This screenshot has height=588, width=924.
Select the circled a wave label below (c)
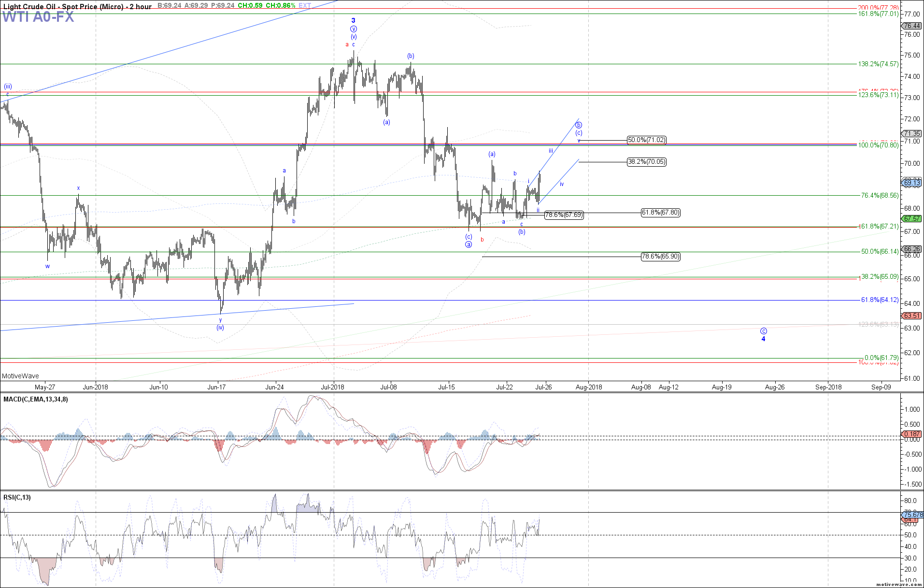[x=469, y=244]
